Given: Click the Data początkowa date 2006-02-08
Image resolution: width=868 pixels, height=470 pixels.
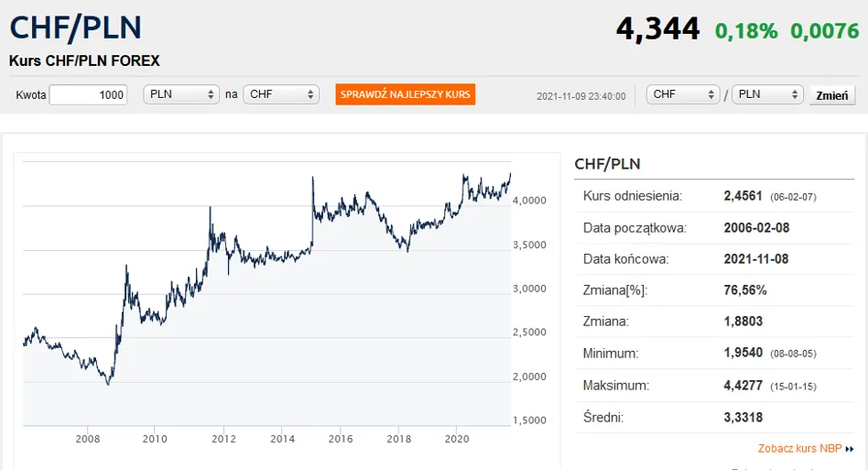Looking at the screenshot, I should 756,227.
